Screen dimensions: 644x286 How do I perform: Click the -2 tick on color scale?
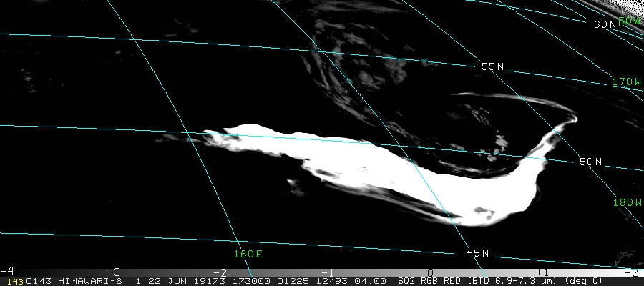(x=220, y=272)
